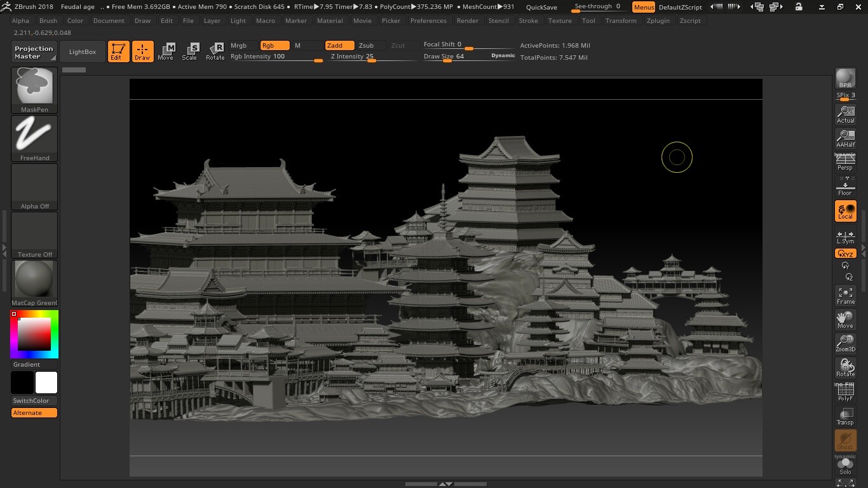This screenshot has height=488, width=868.
Task: Open the Zplugin menu
Action: pos(658,20)
